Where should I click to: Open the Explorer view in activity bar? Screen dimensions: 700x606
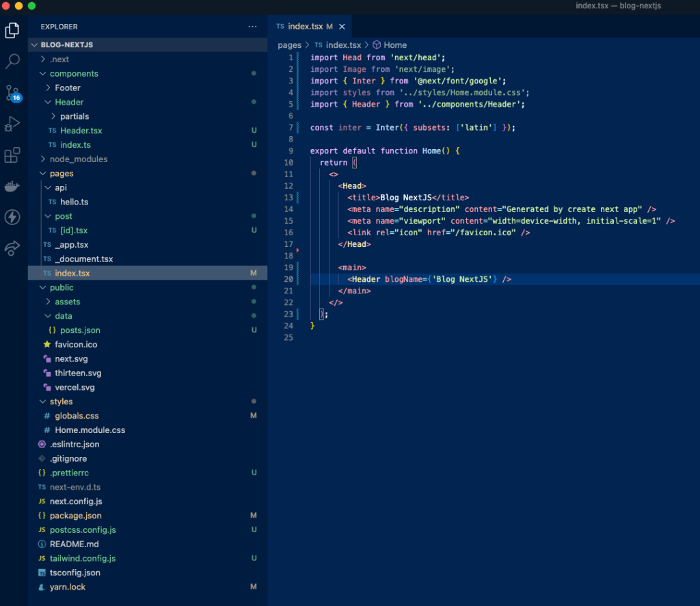click(x=12, y=30)
